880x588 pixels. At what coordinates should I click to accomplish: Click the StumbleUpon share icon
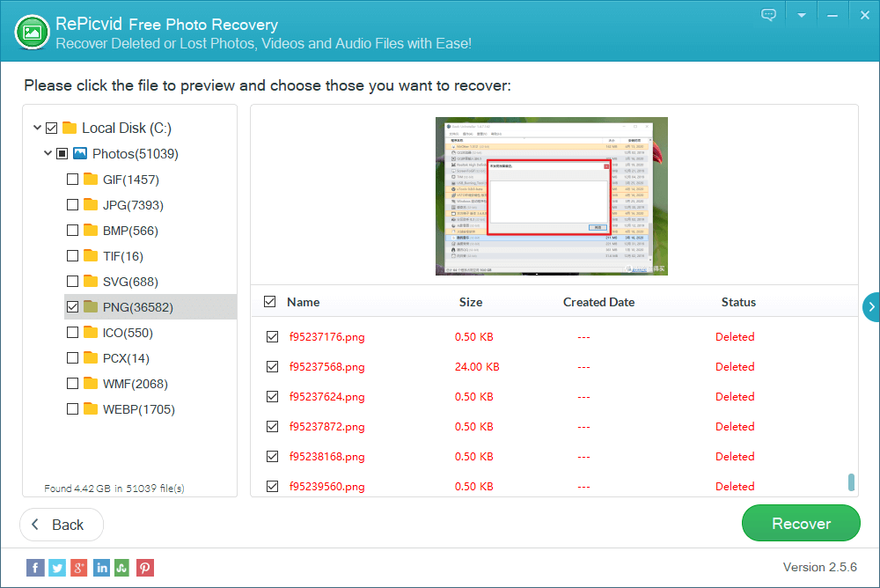tap(123, 568)
